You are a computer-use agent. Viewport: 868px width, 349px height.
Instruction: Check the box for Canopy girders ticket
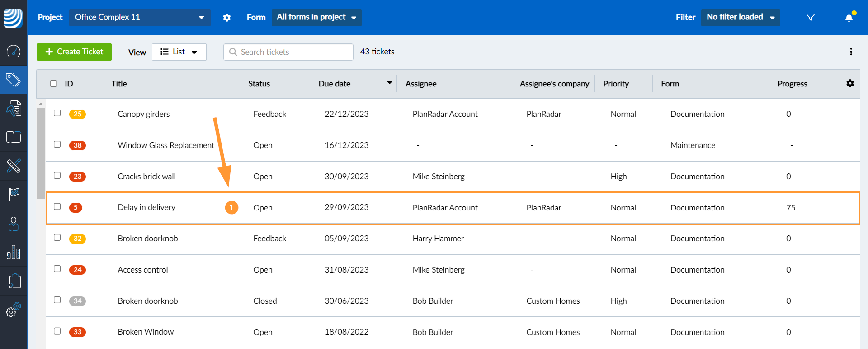(57, 113)
